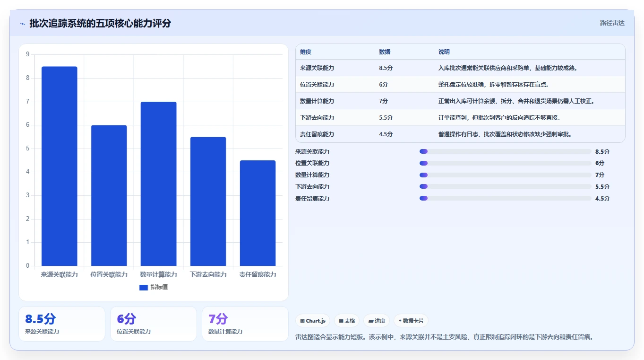Click the description starting 正常出入库可计算余额
This screenshot has height=360, width=644.
pos(516,101)
